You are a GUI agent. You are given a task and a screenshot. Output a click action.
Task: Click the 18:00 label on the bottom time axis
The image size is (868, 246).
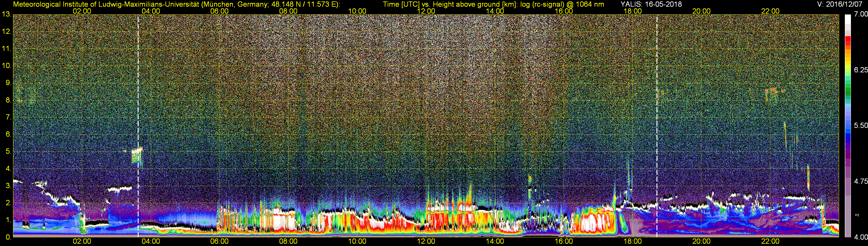[633, 241]
